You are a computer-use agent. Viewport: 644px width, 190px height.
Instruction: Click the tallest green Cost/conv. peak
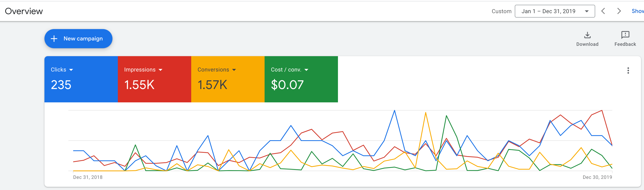(x=446, y=116)
